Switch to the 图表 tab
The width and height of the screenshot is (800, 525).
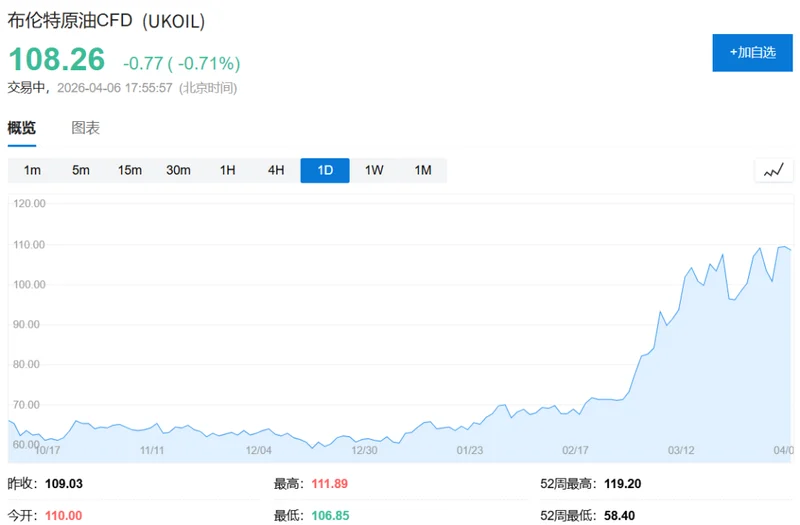(86, 128)
